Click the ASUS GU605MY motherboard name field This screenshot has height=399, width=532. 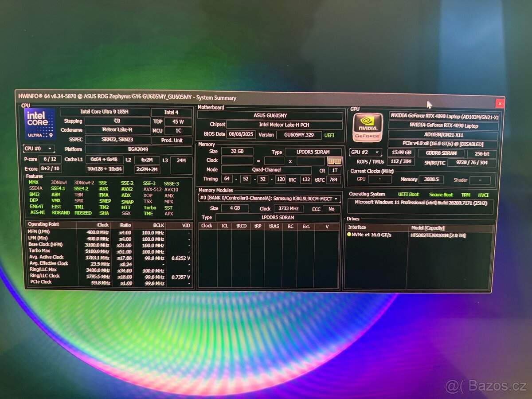270,116
